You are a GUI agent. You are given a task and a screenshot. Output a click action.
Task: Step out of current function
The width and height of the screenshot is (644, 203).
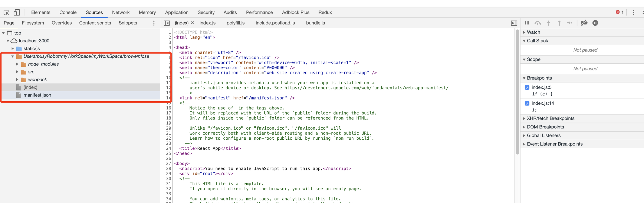[559, 23]
